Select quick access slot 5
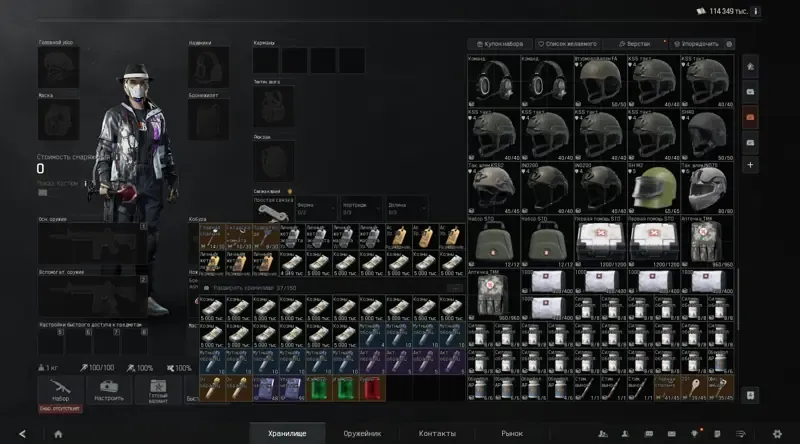This screenshot has height=444, width=800. pyautogui.click(x=51, y=341)
